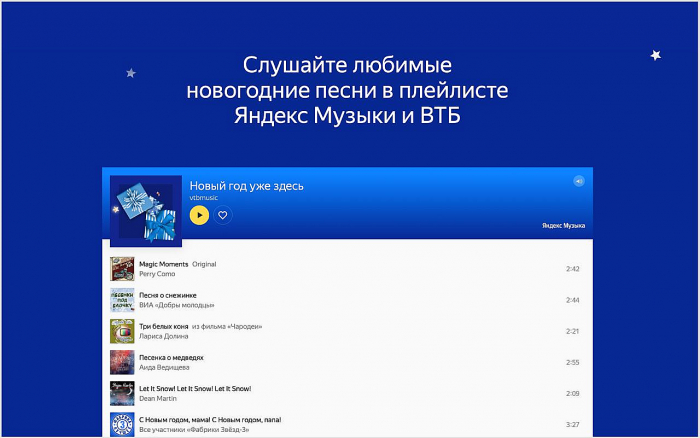Select track 'С Новым годом, мама!'
This screenshot has height=438, width=700.
210,420
